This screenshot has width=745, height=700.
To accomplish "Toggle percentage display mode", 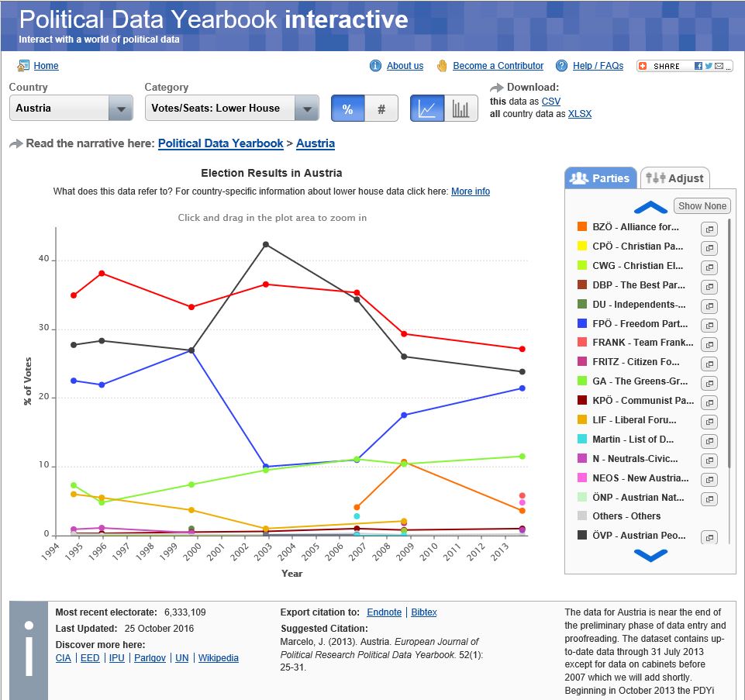I will 347,109.
